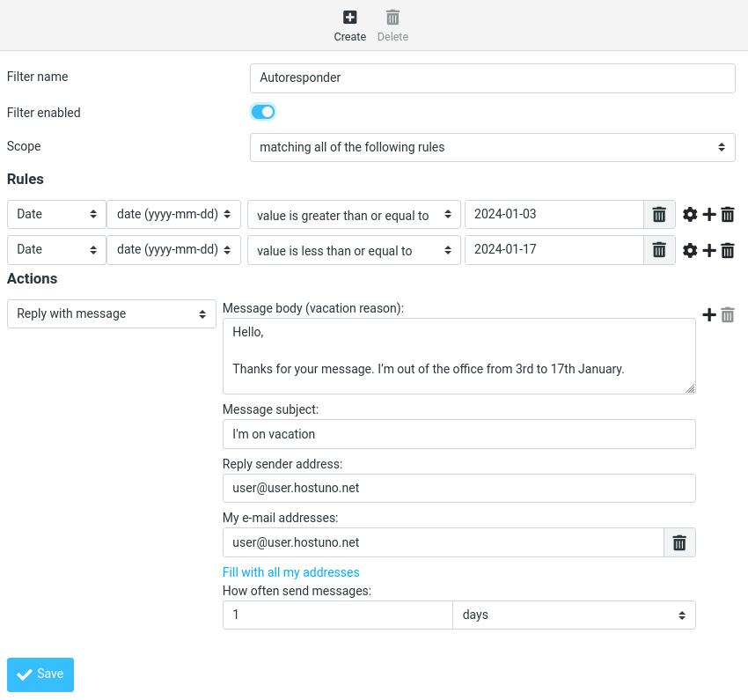
Task: Focus the Message subject field
Action: [x=458, y=434]
